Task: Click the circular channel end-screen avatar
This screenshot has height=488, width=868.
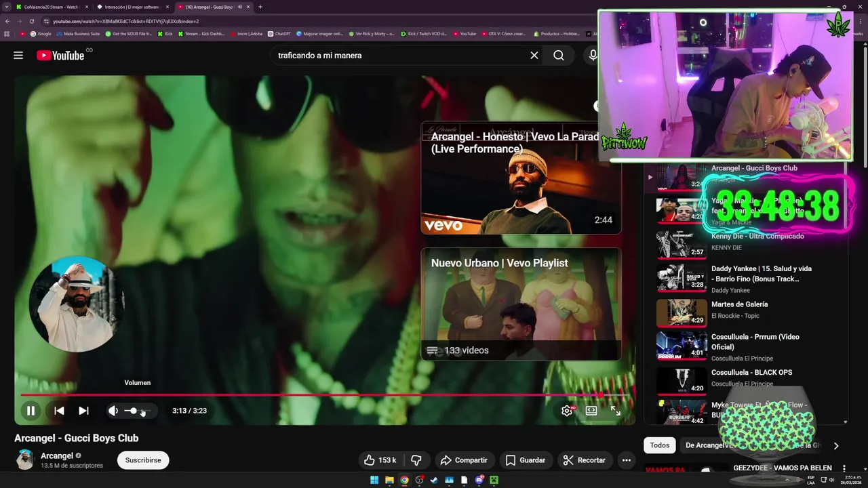Action: (76, 304)
